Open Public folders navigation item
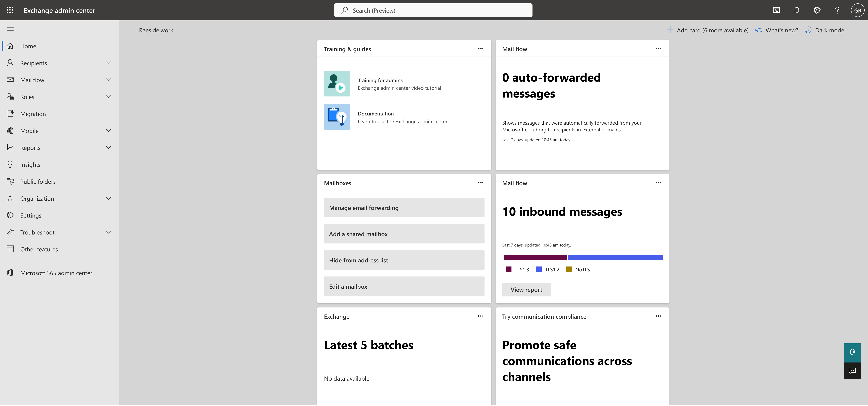Screen dimensions: 868x406 point(38,181)
